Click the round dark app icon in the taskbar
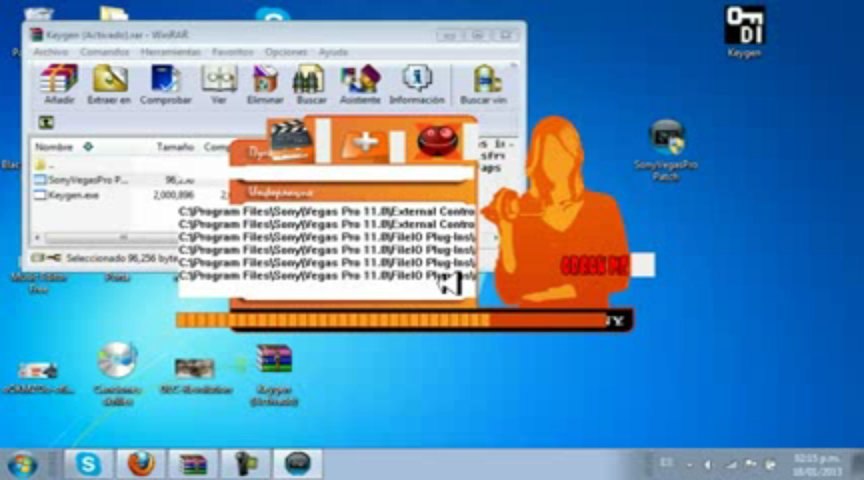The image size is (864, 480). pos(298,464)
